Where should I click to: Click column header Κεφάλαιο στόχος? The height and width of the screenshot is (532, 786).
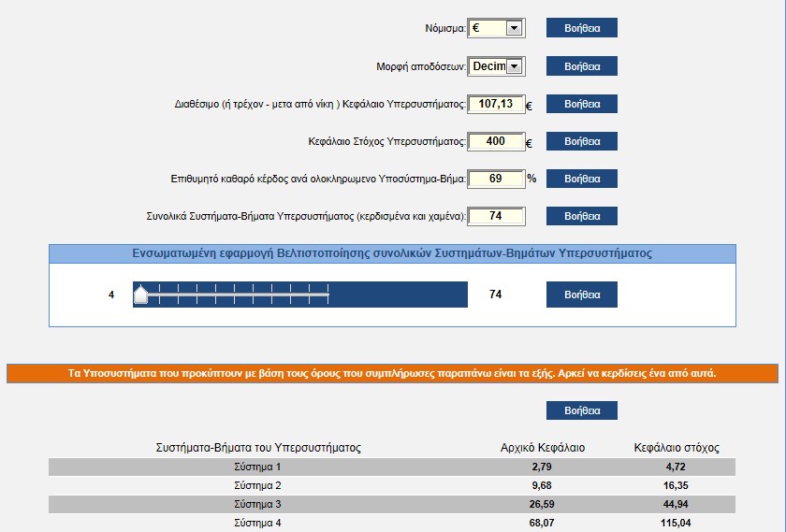pyautogui.click(x=677, y=447)
